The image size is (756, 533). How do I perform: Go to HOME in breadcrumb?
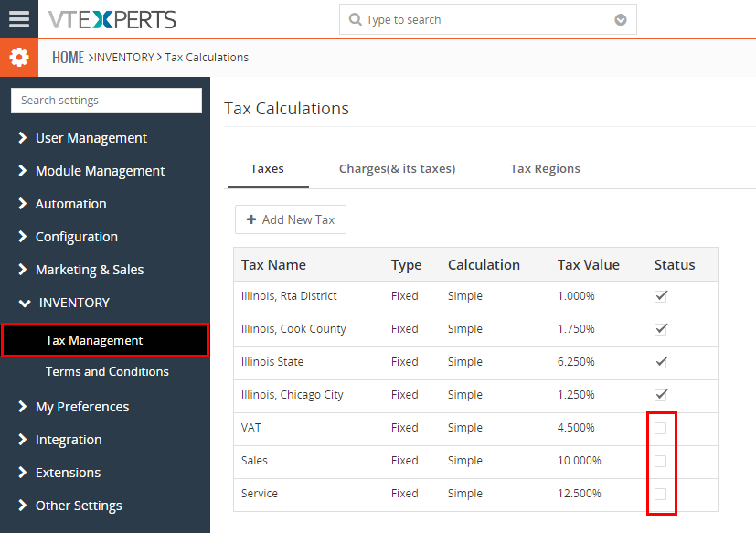coord(68,58)
